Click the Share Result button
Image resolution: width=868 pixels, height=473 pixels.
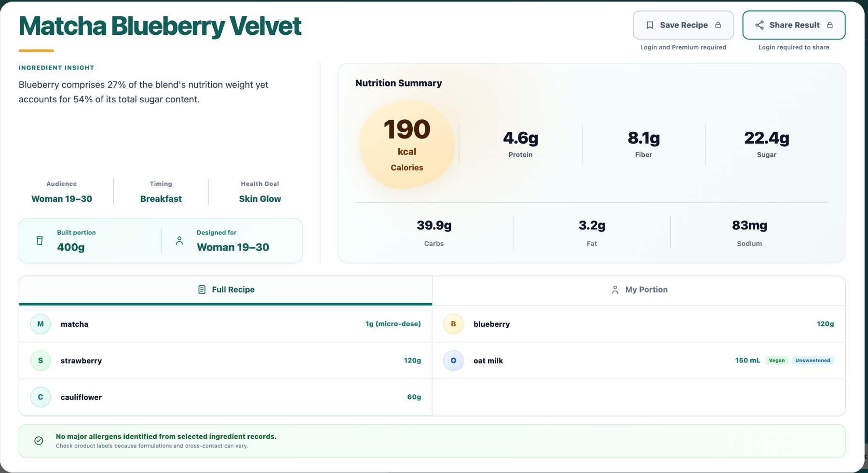pos(794,25)
